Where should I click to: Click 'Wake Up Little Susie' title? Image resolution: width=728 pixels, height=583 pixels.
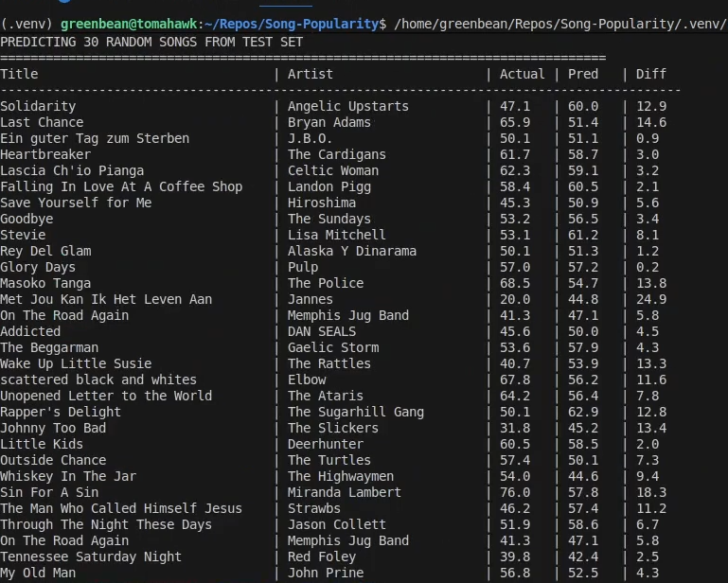point(76,363)
